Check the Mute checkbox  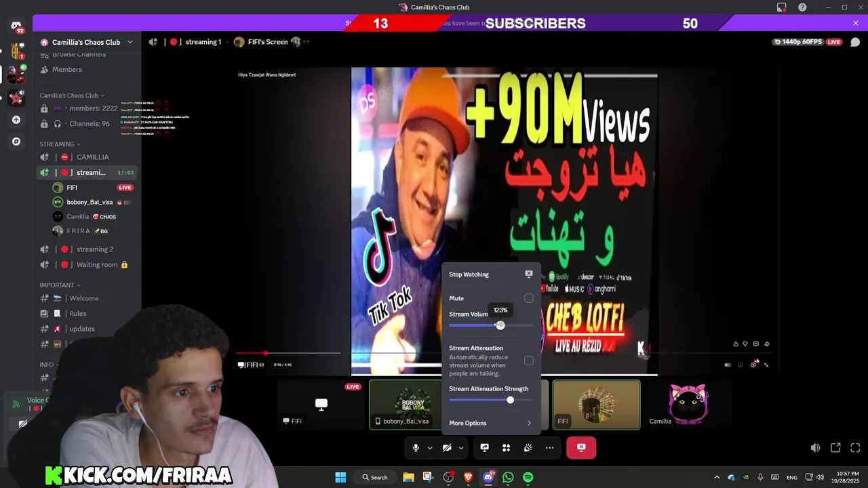click(529, 298)
